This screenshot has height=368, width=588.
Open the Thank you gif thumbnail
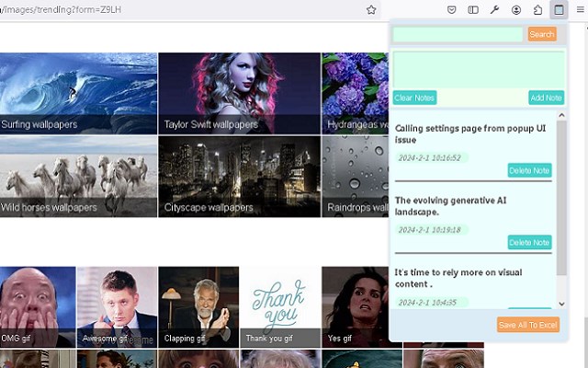(280, 307)
